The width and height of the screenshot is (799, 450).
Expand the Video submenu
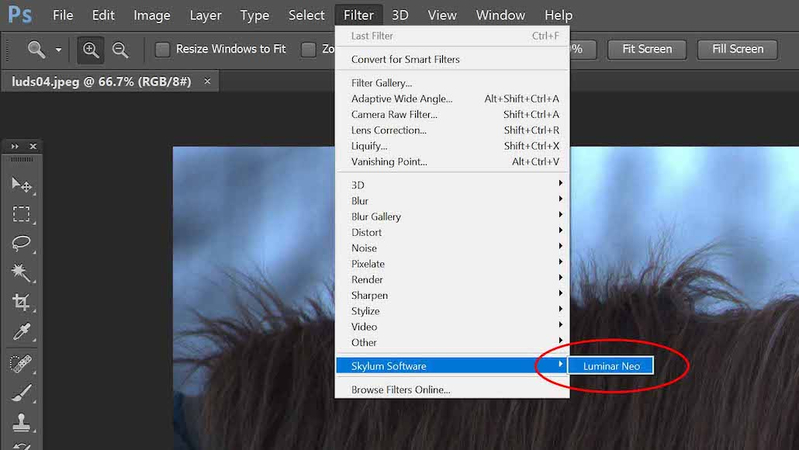[452, 327]
